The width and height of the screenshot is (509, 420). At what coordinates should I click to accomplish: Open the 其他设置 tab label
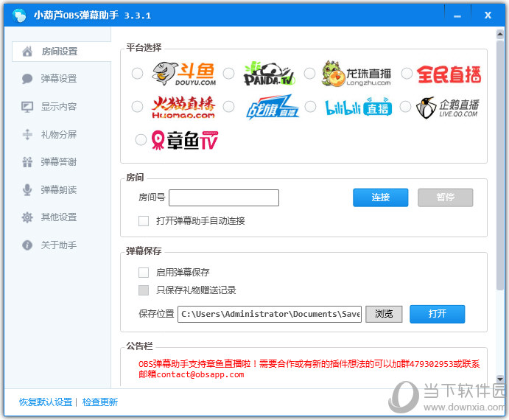59,217
